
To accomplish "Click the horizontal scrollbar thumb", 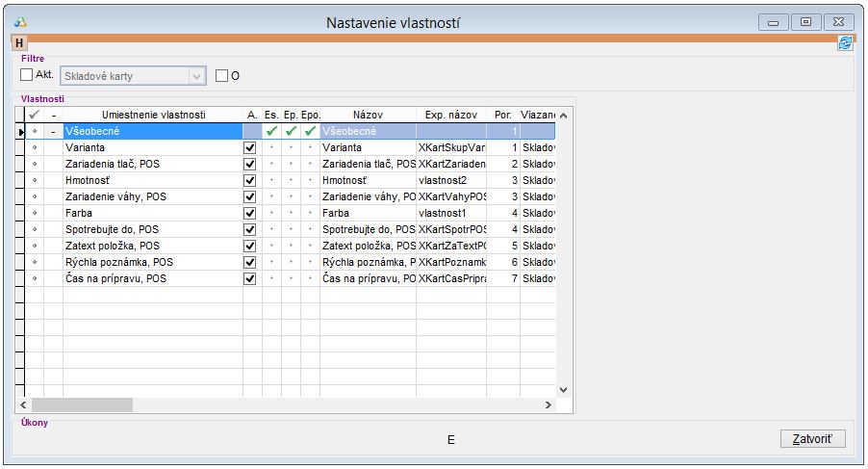I will click(81, 405).
